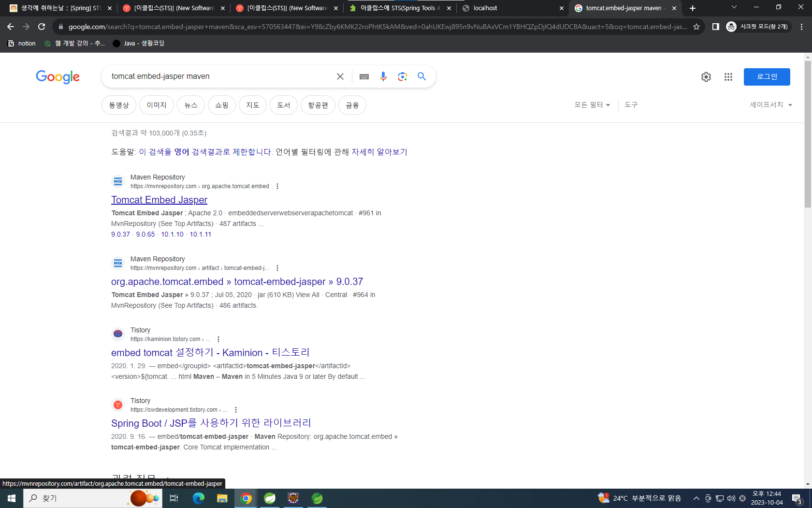Open Microsoft Edge from taskbar
Screen dimensions: 812x508
(199, 498)
